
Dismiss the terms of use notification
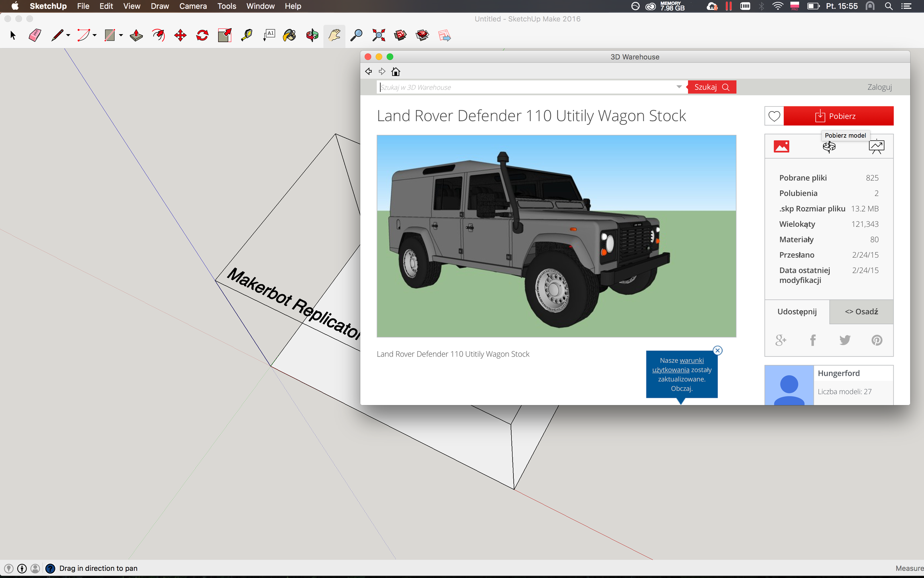717,350
